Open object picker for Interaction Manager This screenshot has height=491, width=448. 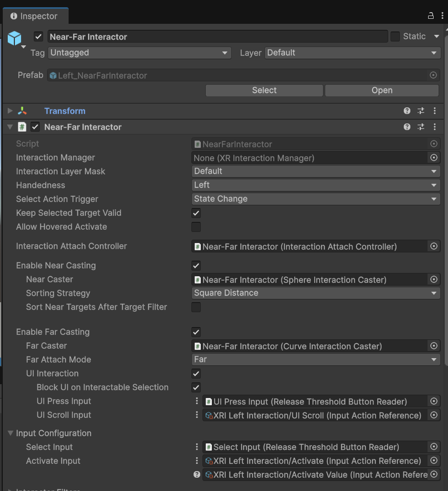pyautogui.click(x=434, y=158)
